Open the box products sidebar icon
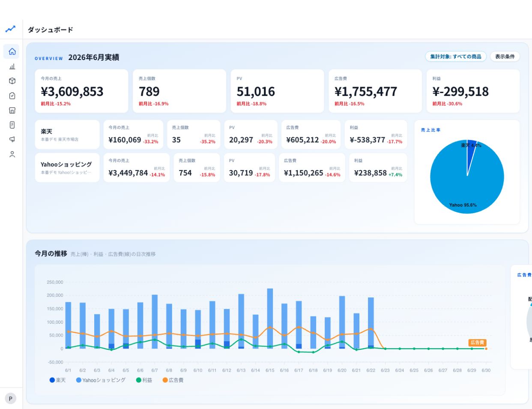Viewport: 532px width, 409px height. (x=12, y=81)
